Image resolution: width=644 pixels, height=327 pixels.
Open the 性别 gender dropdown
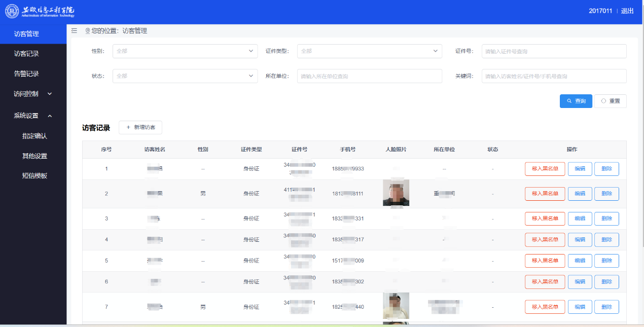185,51
